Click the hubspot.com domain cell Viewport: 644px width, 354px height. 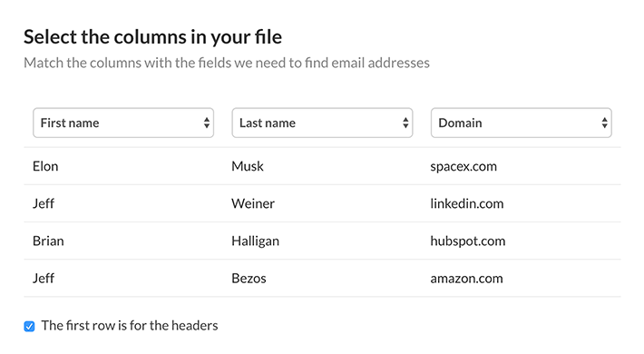point(468,241)
